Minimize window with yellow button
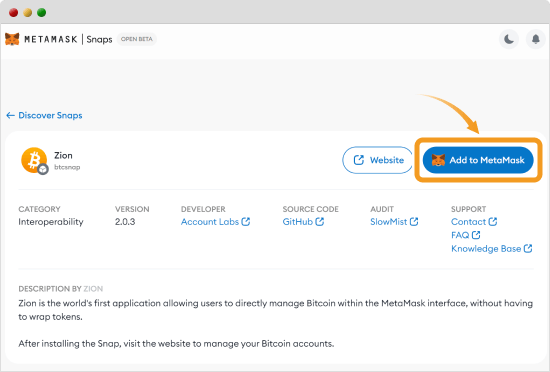This screenshot has height=372, width=550. pos(28,13)
